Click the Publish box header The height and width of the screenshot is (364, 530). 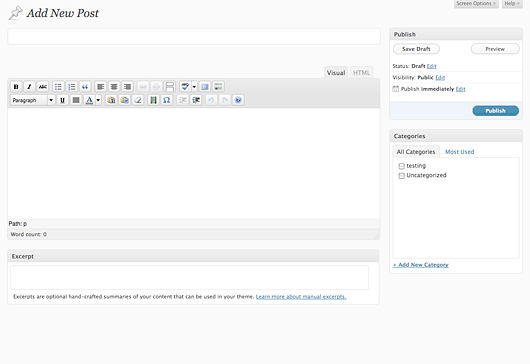pos(456,34)
